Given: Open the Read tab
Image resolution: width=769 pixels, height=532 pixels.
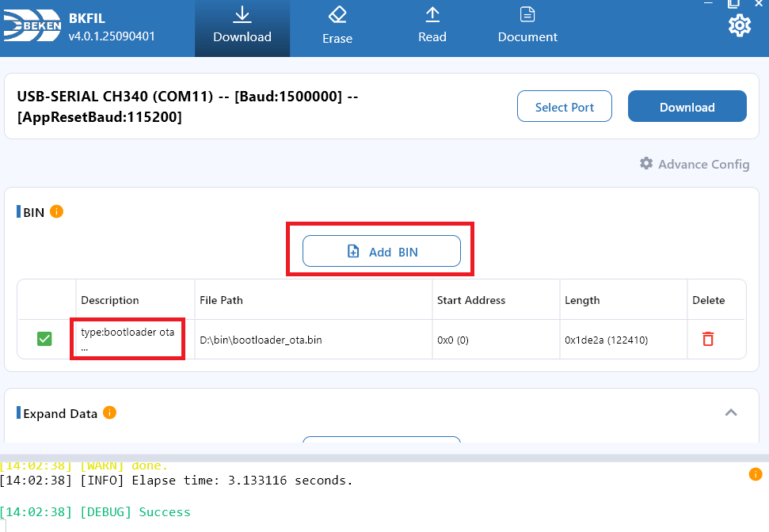Looking at the screenshot, I should click(432, 27).
